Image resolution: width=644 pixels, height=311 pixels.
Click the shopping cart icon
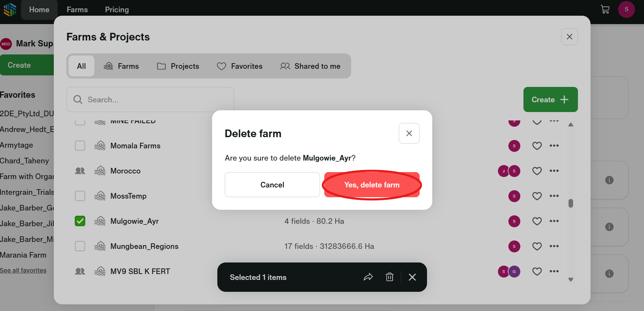(605, 9)
